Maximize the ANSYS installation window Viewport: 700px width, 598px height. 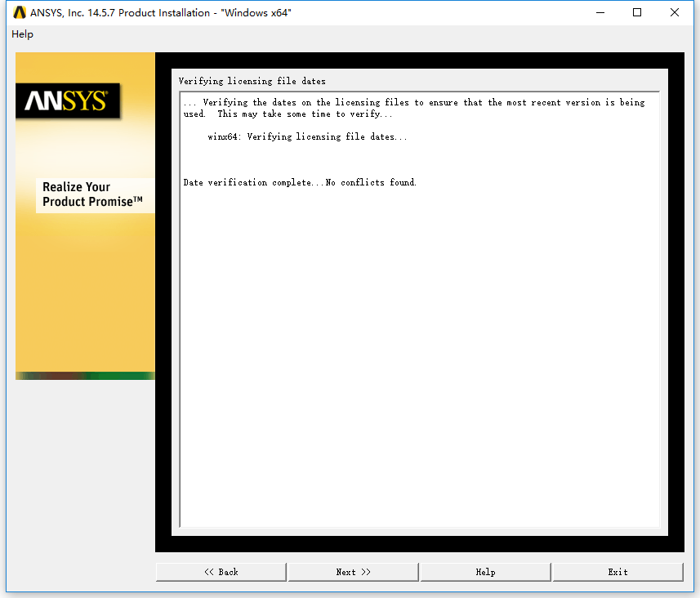pos(637,12)
